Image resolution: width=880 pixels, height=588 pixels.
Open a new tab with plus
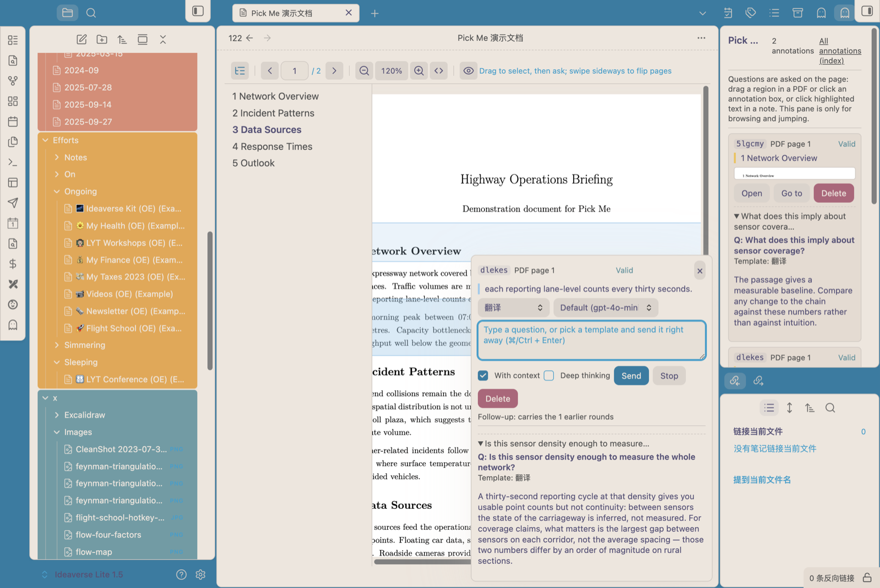[x=375, y=13]
